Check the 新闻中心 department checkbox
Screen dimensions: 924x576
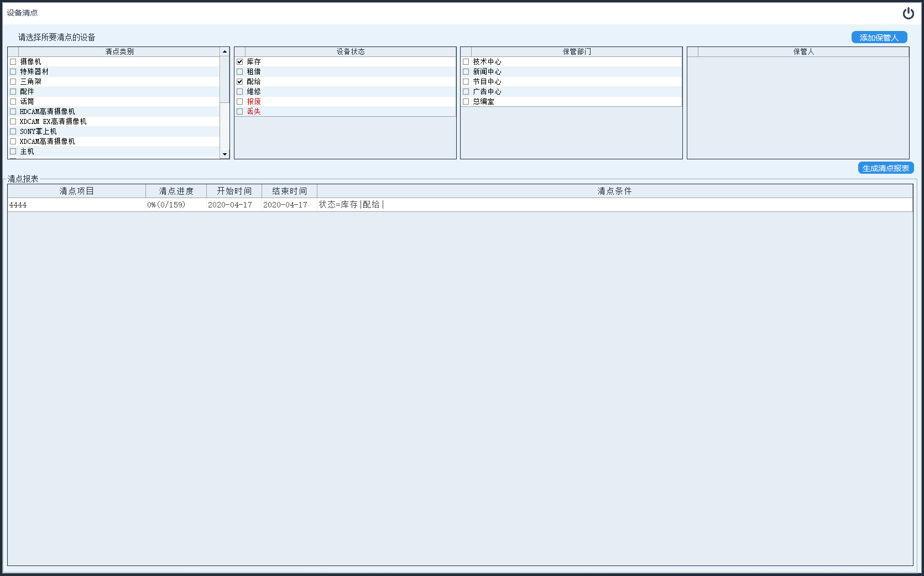pyautogui.click(x=466, y=72)
